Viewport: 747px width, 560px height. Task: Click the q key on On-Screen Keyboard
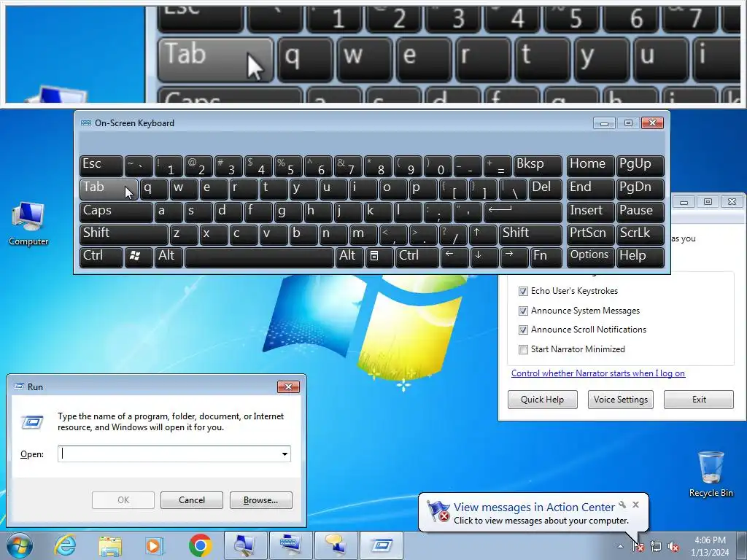155,190
